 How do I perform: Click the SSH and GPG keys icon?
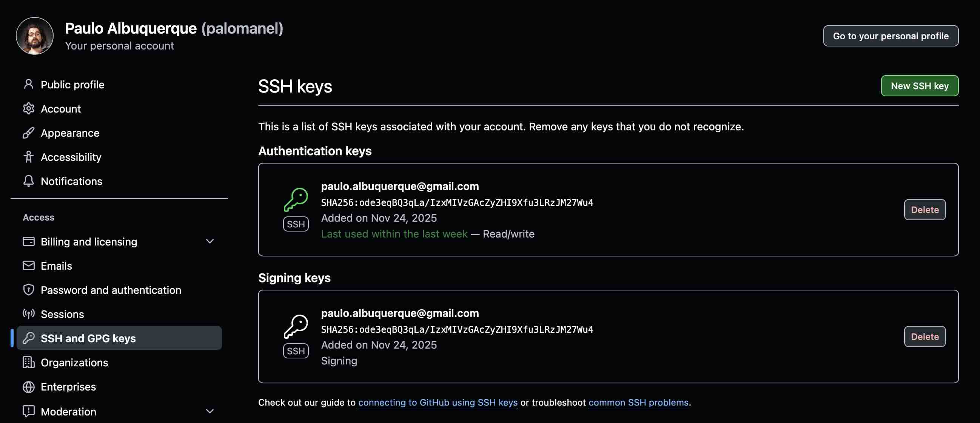point(29,338)
